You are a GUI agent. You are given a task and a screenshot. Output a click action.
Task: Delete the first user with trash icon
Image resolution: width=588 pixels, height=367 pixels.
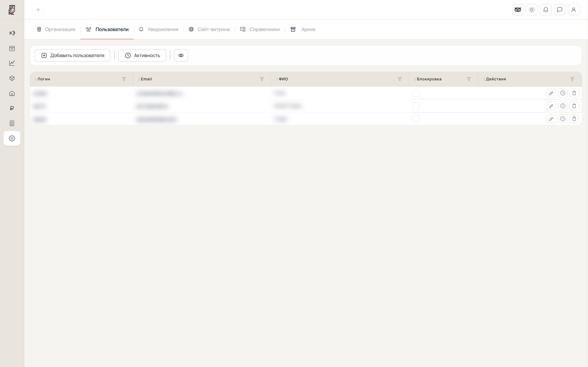pos(574,93)
